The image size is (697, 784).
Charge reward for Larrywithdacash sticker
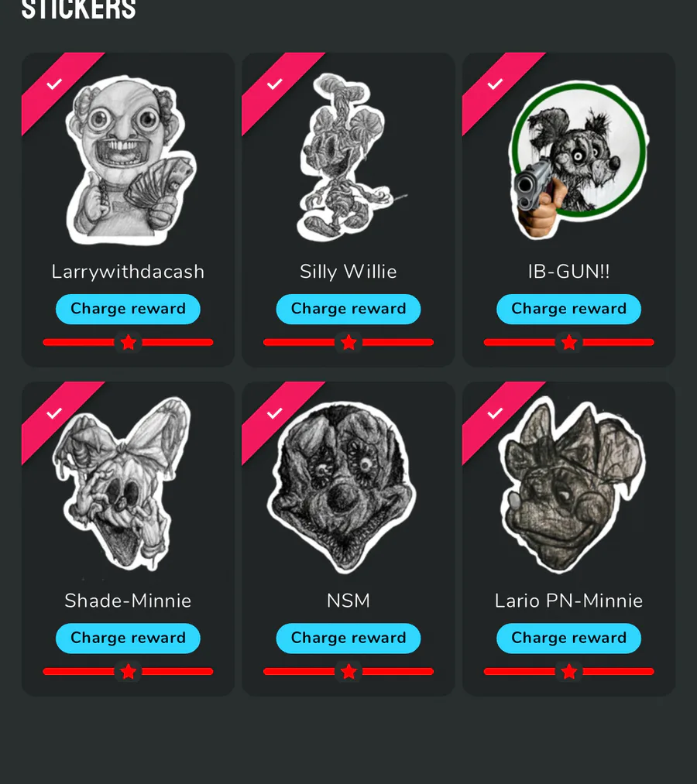pyautogui.click(x=128, y=309)
